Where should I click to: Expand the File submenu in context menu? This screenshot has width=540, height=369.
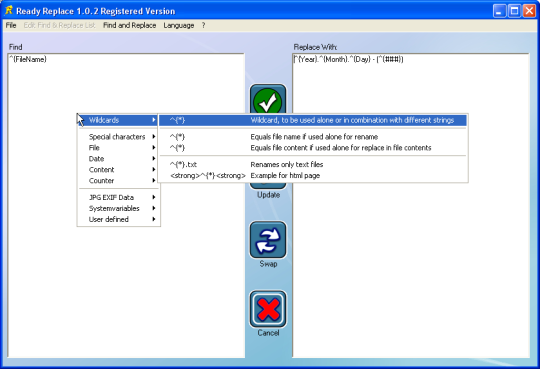[118, 148]
